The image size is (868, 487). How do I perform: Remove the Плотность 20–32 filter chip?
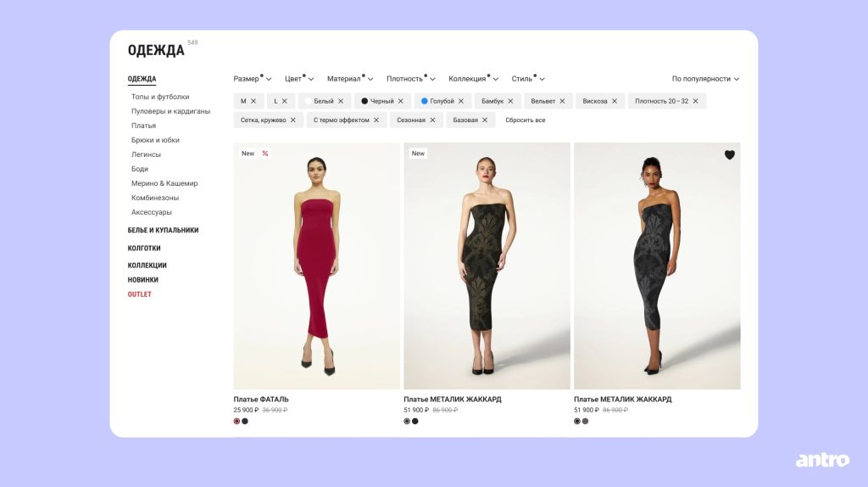695,101
